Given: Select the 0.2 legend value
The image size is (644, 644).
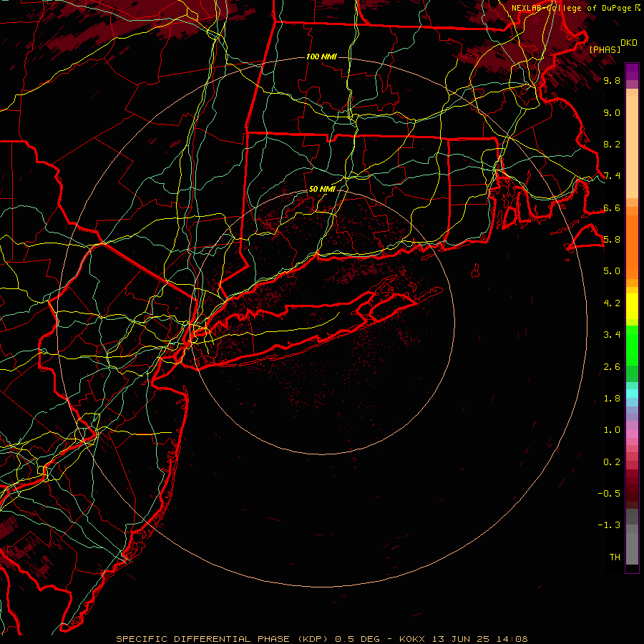Looking at the screenshot, I should tap(612, 462).
